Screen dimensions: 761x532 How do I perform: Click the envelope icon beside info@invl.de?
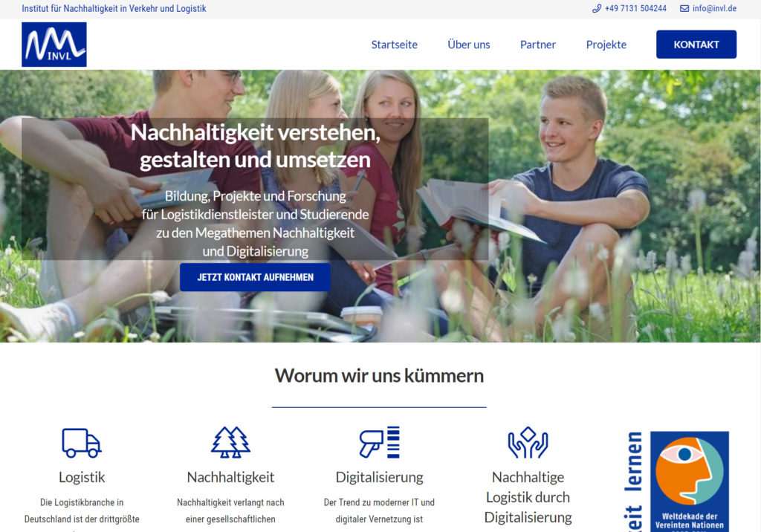click(x=684, y=8)
